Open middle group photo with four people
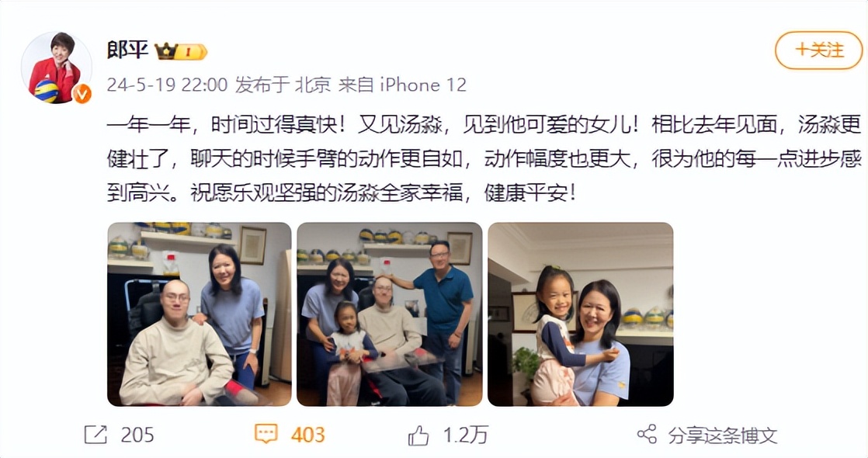Image resolution: width=868 pixels, height=458 pixels. (390, 314)
